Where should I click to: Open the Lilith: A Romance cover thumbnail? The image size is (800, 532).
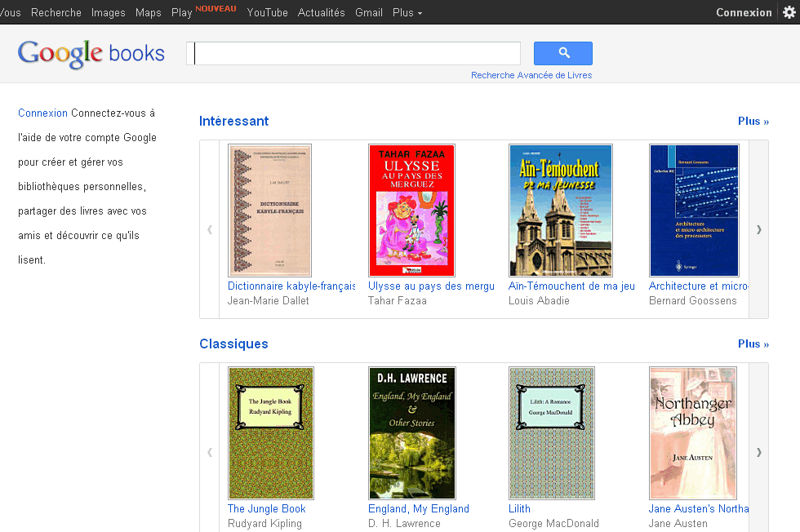[552, 433]
